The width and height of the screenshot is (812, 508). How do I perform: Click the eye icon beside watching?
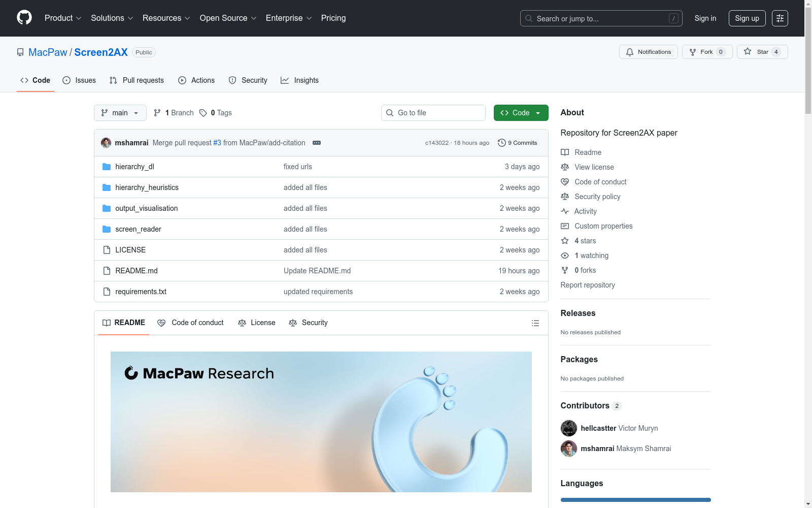coord(565,256)
